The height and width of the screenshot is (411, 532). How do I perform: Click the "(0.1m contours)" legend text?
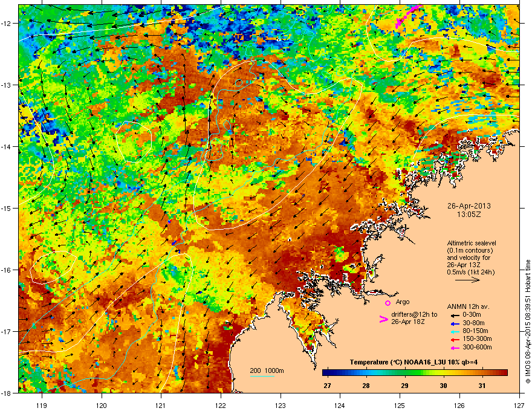click(470, 251)
